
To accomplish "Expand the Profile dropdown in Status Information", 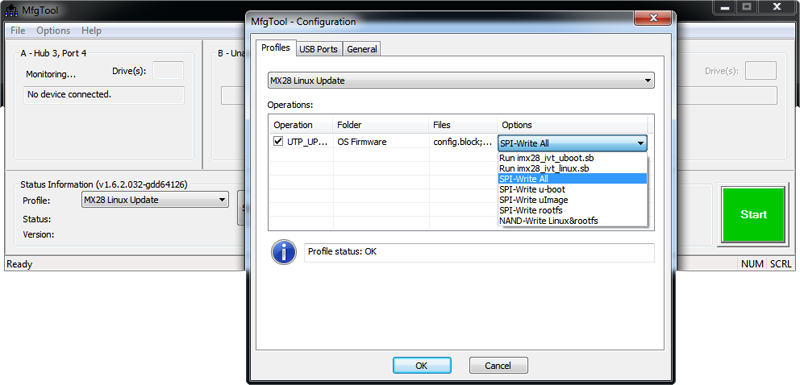I will pos(155,200).
